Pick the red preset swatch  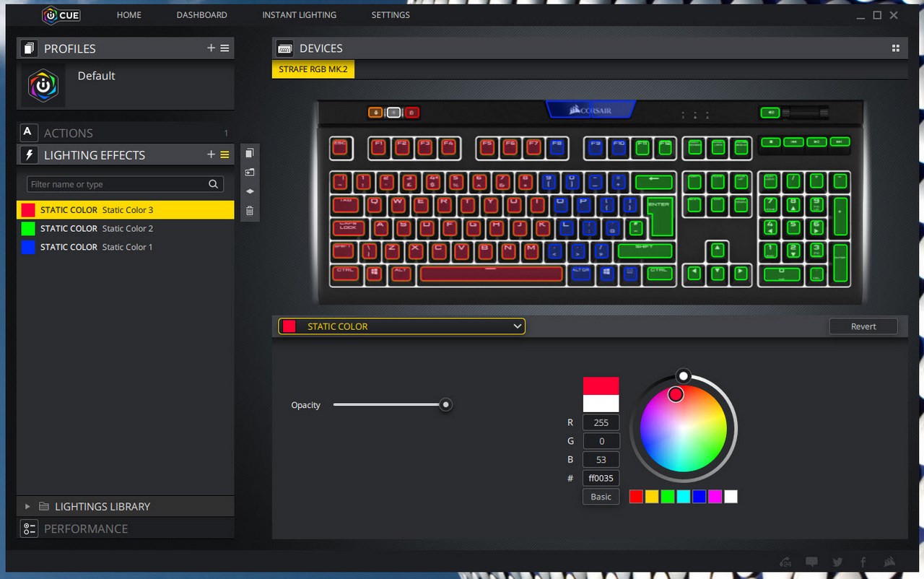pyautogui.click(x=636, y=497)
